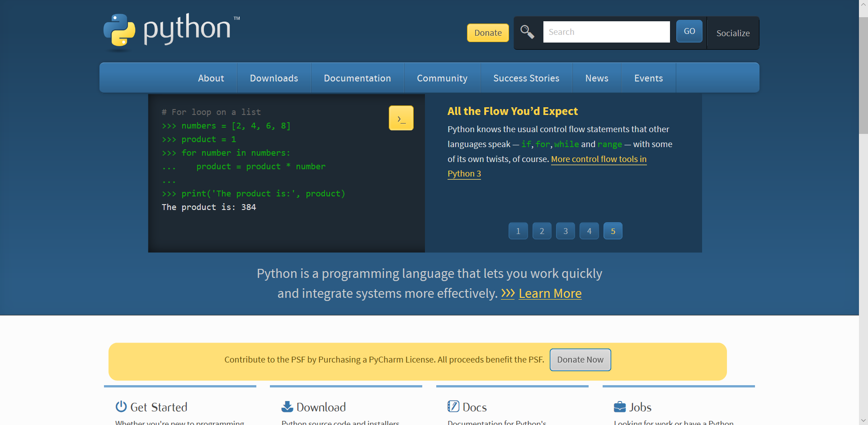Open the Success Stories menu

click(x=526, y=78)
